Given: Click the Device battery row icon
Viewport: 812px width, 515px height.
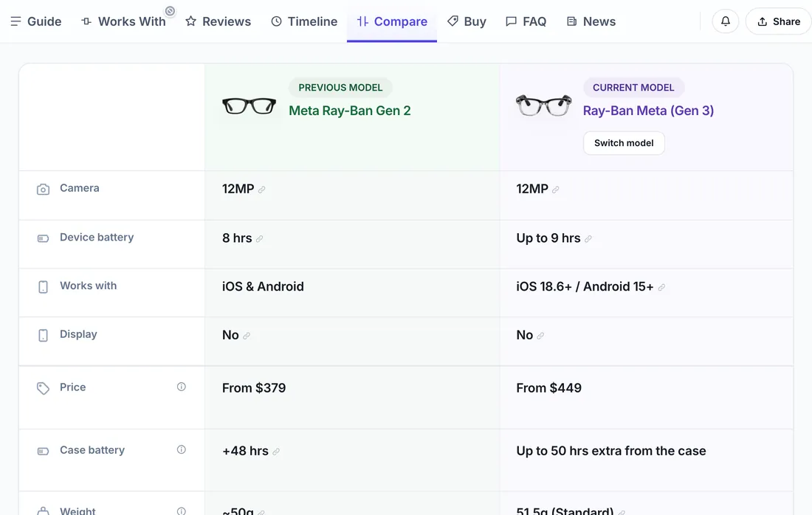Looking at the screenshot, I should click(43, 238).
